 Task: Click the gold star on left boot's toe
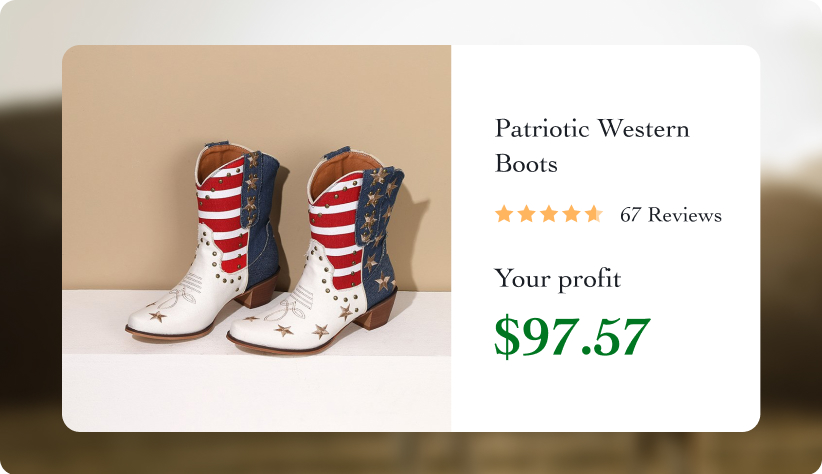click(157, 316)
